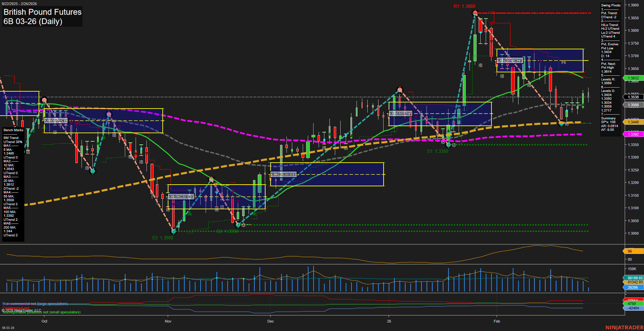Click the S3: 1.3008 swing low pivot dot
644x331 pixels.
(x=174, y=231)
